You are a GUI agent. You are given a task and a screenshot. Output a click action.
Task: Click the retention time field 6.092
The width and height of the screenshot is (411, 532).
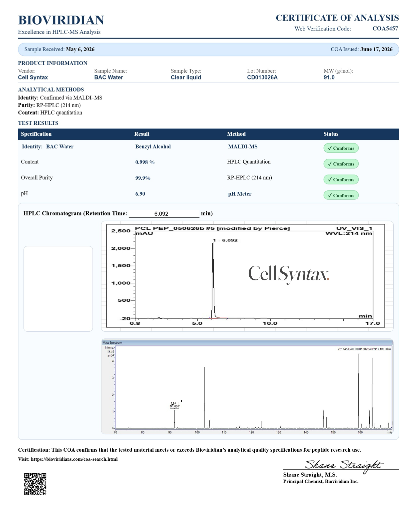tap(164, 214)
